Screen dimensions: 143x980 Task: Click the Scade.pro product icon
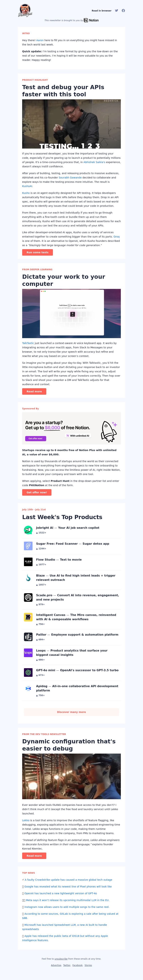coord(28,597)
